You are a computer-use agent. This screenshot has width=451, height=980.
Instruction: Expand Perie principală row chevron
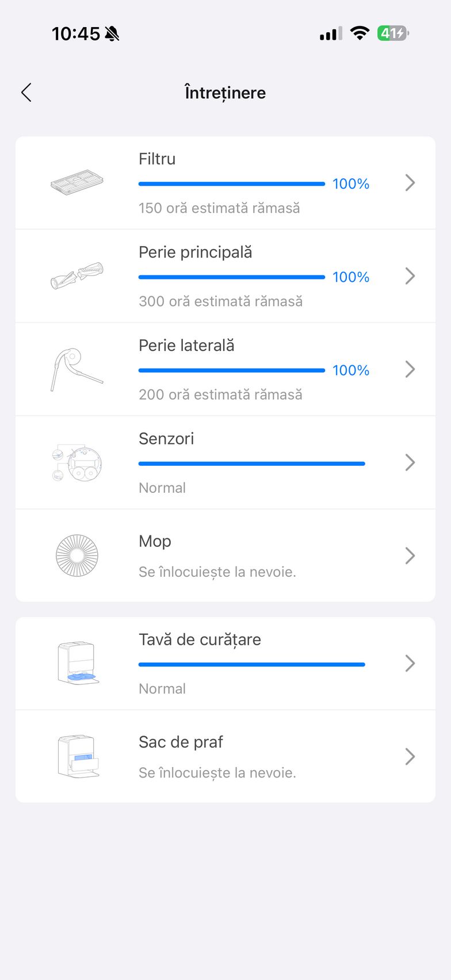coord(410,276)
